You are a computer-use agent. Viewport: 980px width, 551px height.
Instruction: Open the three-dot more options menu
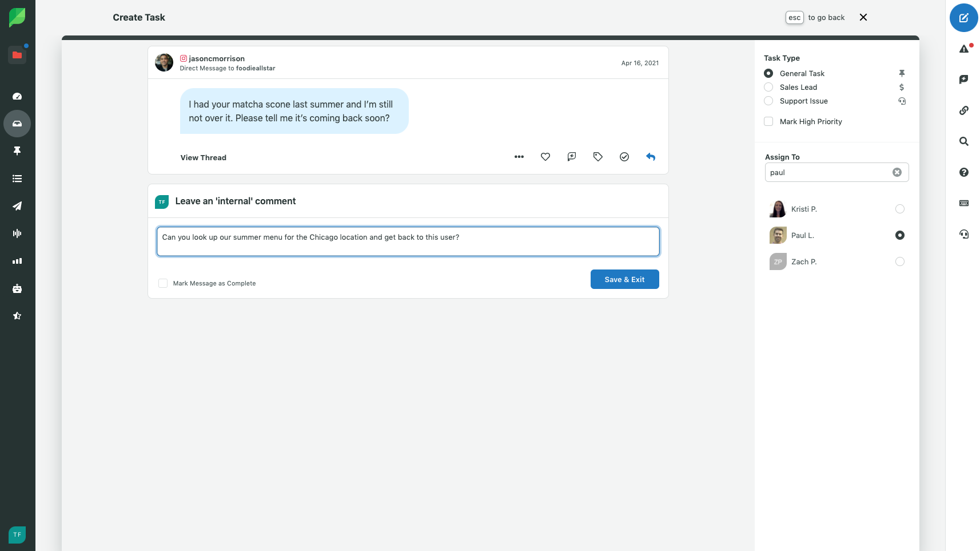point(519,157)
